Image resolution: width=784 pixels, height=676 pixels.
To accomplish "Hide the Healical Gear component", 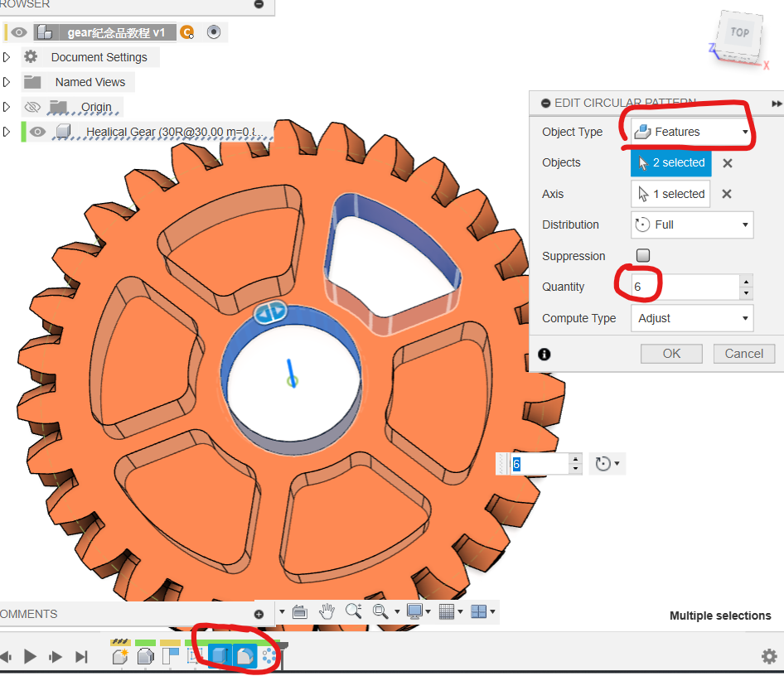I will 37,132.
